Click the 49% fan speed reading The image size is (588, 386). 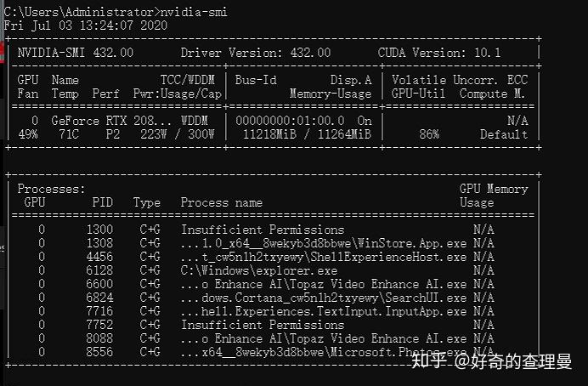[28, 134]
